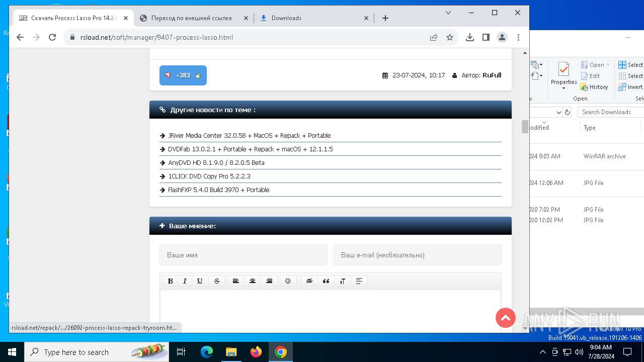Click the thumbs up like icon
Image resolution: width=644 pixels, height=362 pixels.
click(x=198, y=75)
